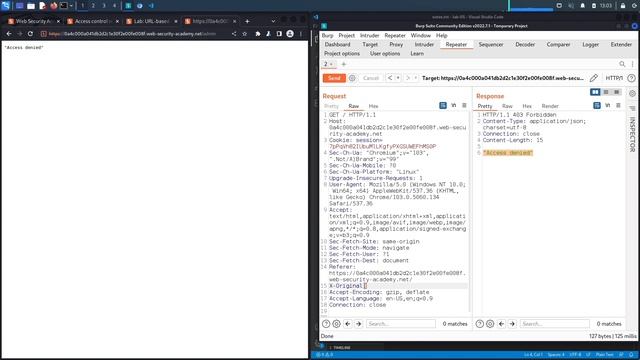Open the forward history dropdown arrow

(416, 78)
